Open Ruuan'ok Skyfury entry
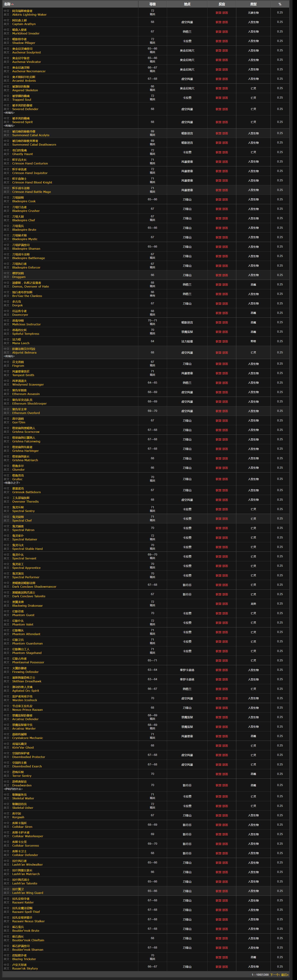297x980 pixels. (x=25, y=969)
